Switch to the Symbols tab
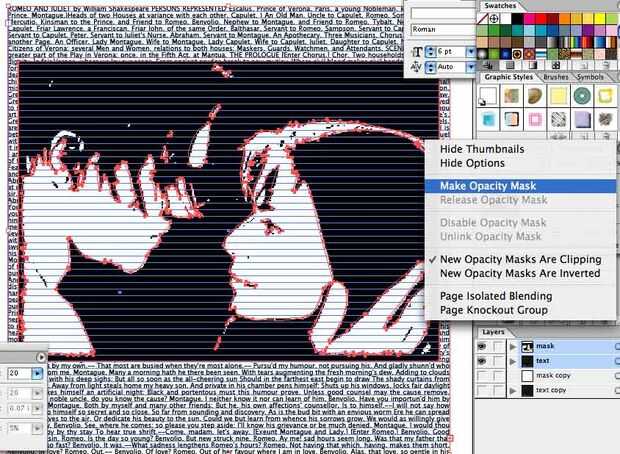The image size is (620, 454). 590,77
